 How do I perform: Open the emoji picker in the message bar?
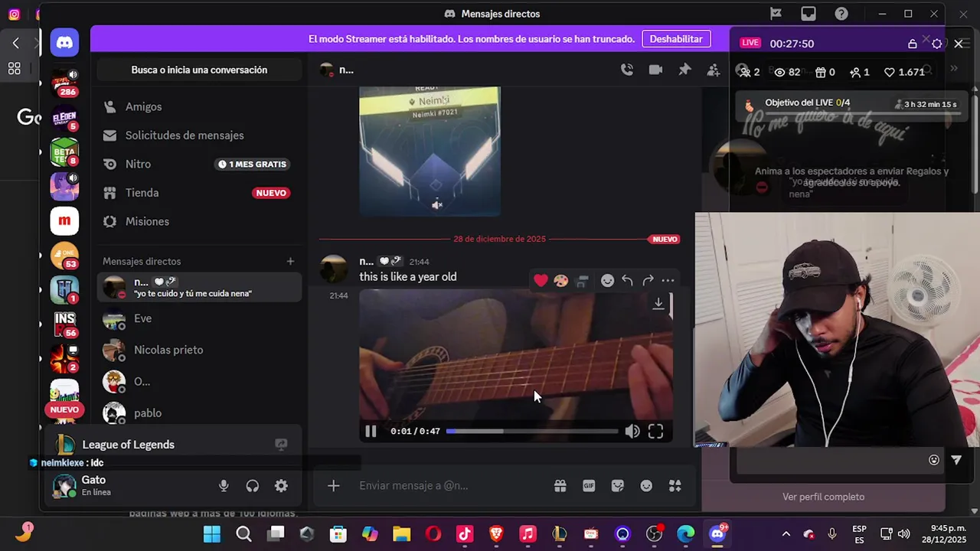coord(646,486)
